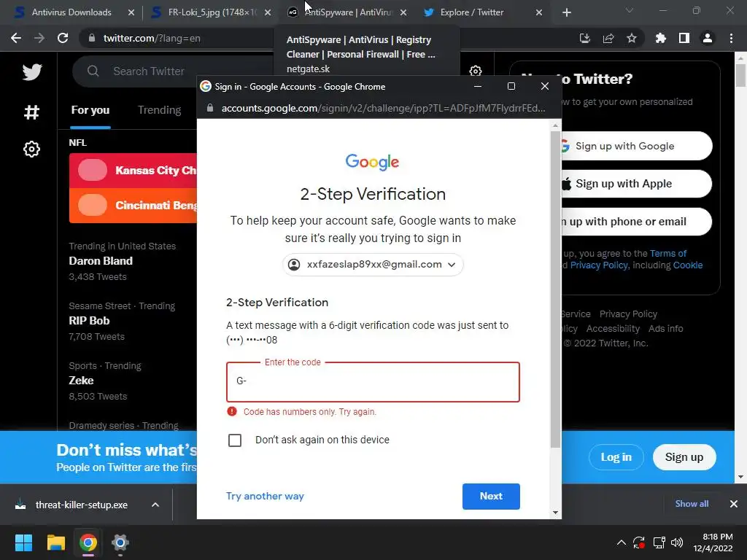The image size is (747, 560).
Task: Go forward with the browser forward arrow
Action: coord(39,38)
